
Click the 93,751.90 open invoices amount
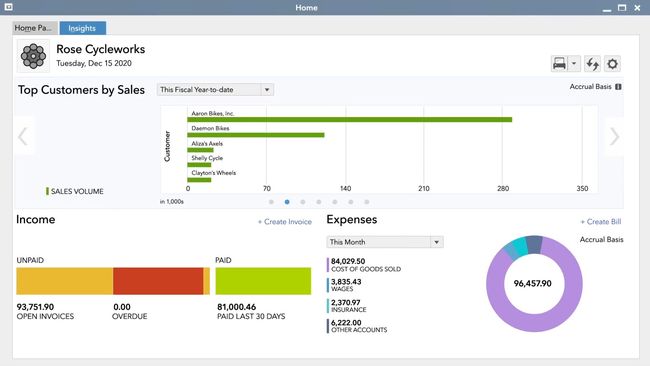click(x=35, y=307)
